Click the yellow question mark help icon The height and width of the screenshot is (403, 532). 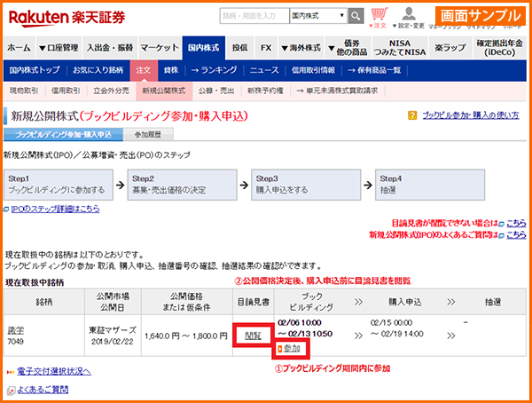pos(412,115)
